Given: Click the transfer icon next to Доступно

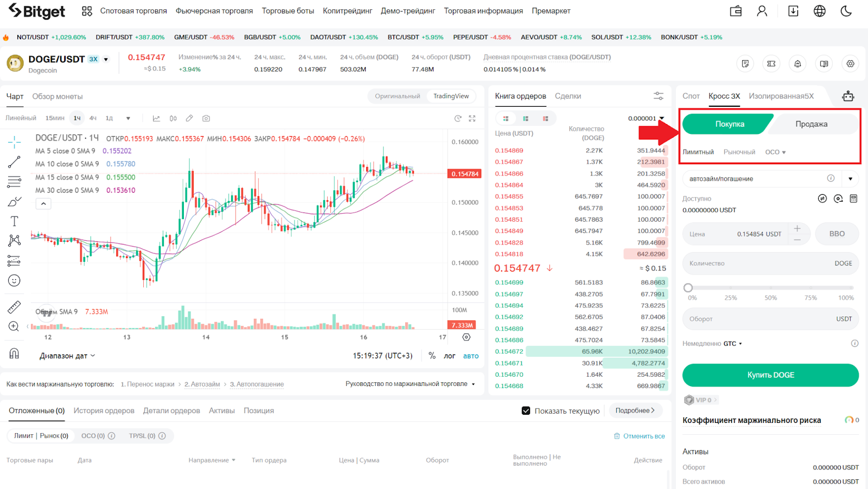Looking at the screenshot, I should click(x=822, y=198).
